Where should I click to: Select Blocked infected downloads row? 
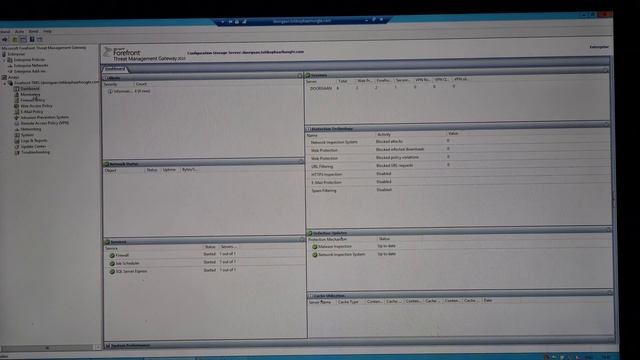point(457,150)
